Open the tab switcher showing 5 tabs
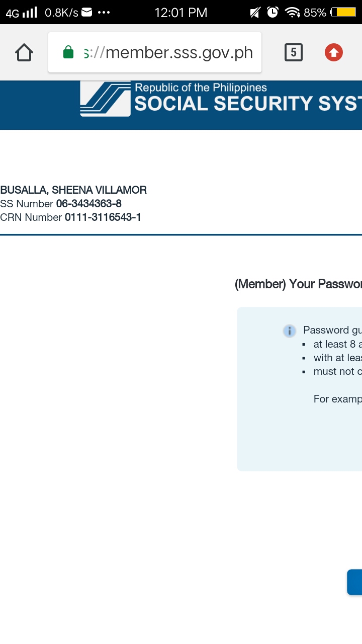The height and width of the screenshot is (644, 362). pos(294,52)
